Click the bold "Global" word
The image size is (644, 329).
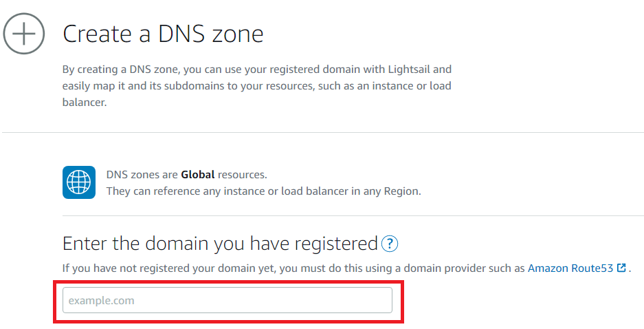[198, 175]
